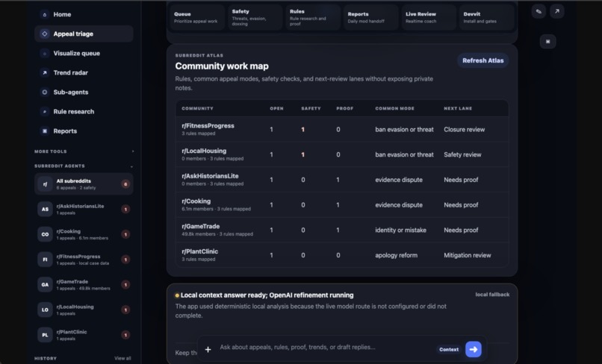Click the Proof column header
This screenshot has width=602, height=364.
pyautogui.click(x=345, y=109)
